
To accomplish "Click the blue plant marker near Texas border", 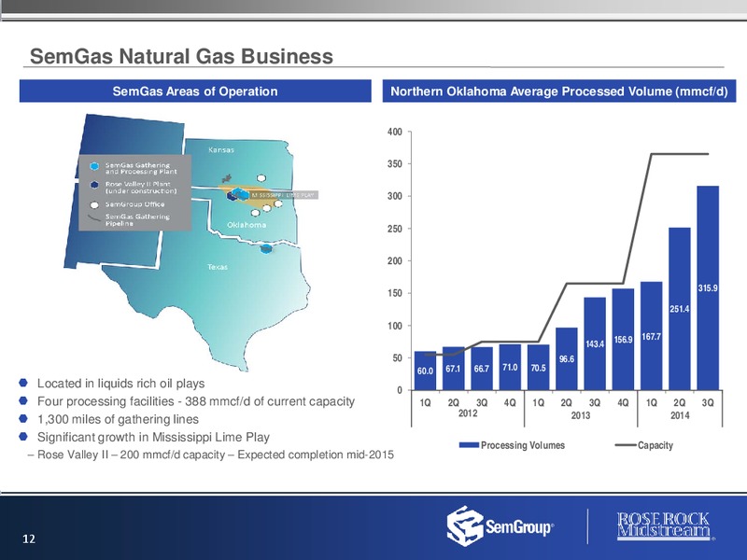I will point(266,248).
